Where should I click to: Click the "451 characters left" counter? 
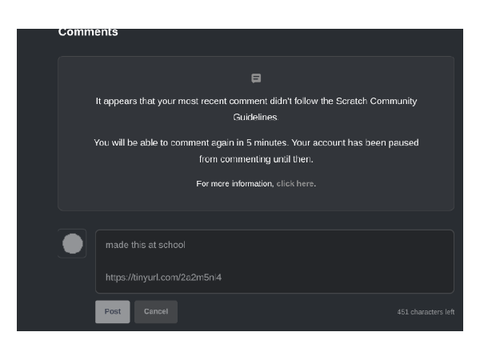(x=426, y=312)
